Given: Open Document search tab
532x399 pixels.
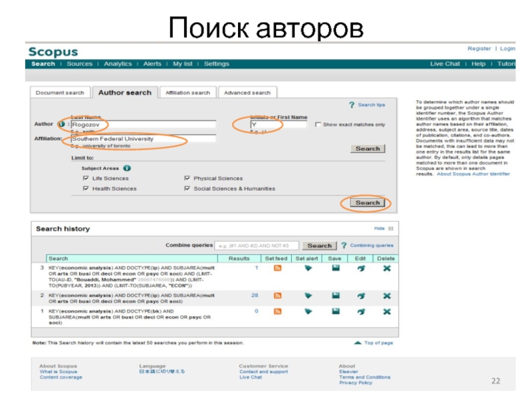Looking at the screenshot, I should 60,92.
